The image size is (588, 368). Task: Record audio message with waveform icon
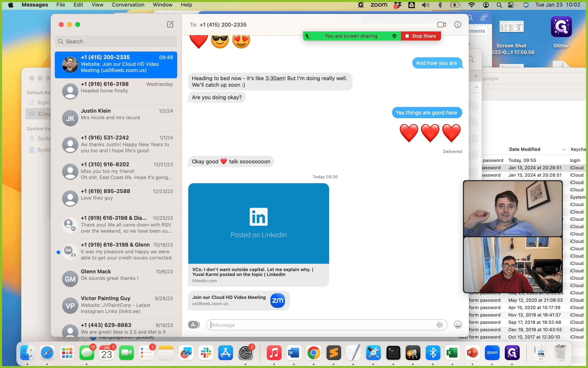click(x=439, y=325)
